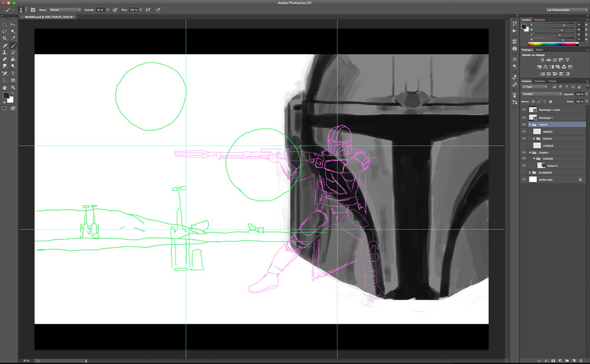Screen dimensions: 590x364
Task: Select the Clone Stamp tool
Action: 5,53
